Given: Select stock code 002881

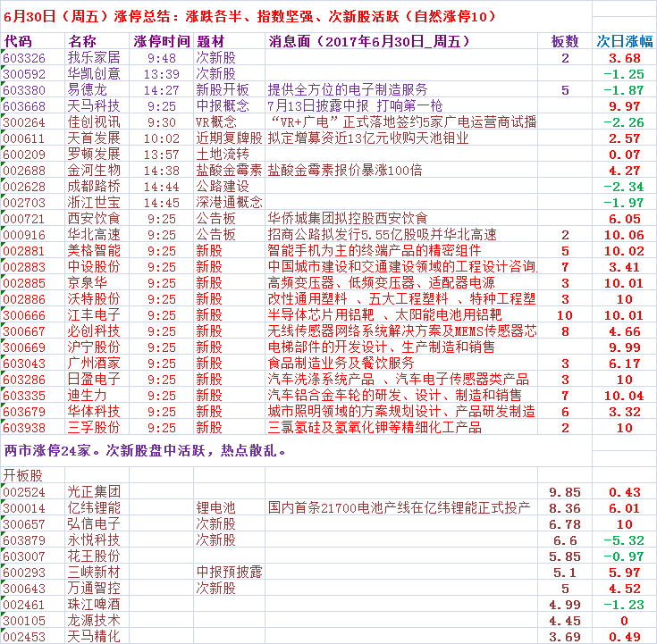Looking at the screenshot, I should [32, 250].
